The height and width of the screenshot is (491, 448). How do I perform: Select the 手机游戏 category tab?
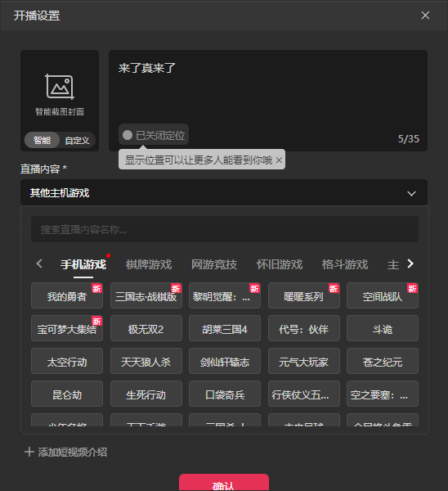(x=83, y=264)
